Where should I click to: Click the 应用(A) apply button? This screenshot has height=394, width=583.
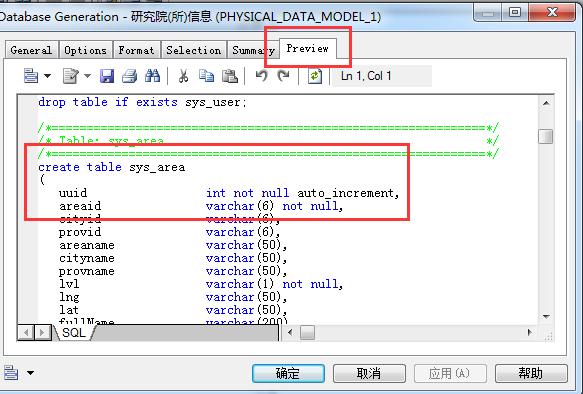coord(450,373)
